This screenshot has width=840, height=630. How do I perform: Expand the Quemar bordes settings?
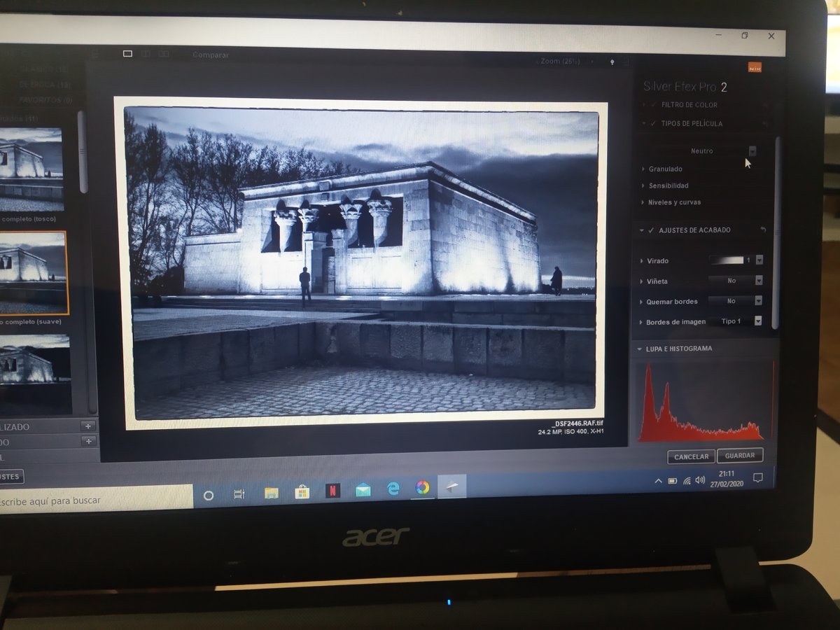pos(641,302)
